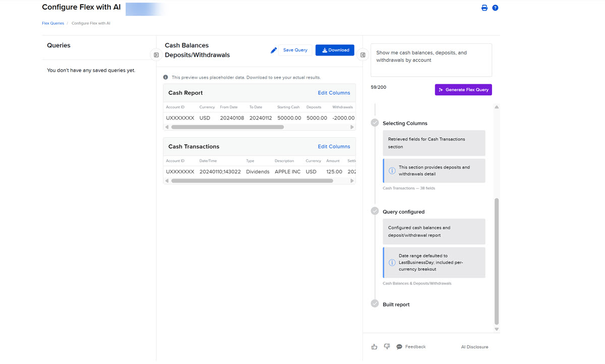Click Cash Transactions scrollbar right arrow
The height and width of the screenshot is (364, 605).
(x=352, y=180)
